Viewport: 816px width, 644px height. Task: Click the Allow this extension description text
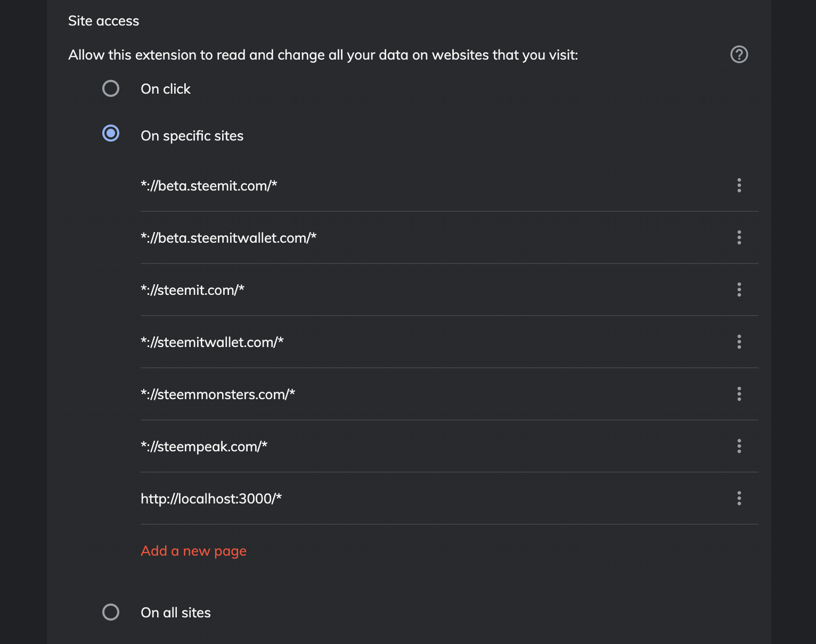[x=323, y=55]
